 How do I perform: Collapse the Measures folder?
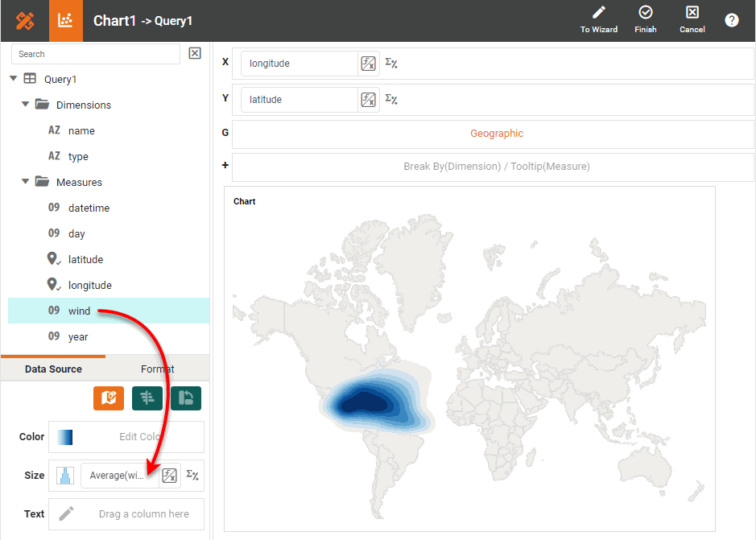tap(26, 182)
